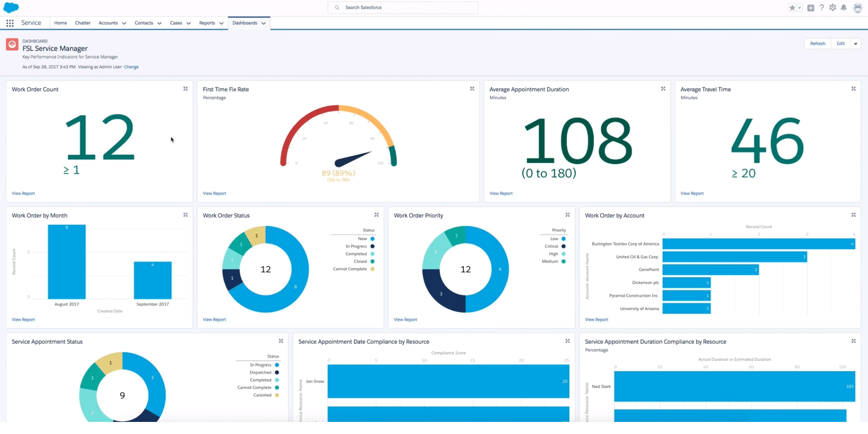
Task: Open the Help question mark icon
Action: click(x=822, y=8)
